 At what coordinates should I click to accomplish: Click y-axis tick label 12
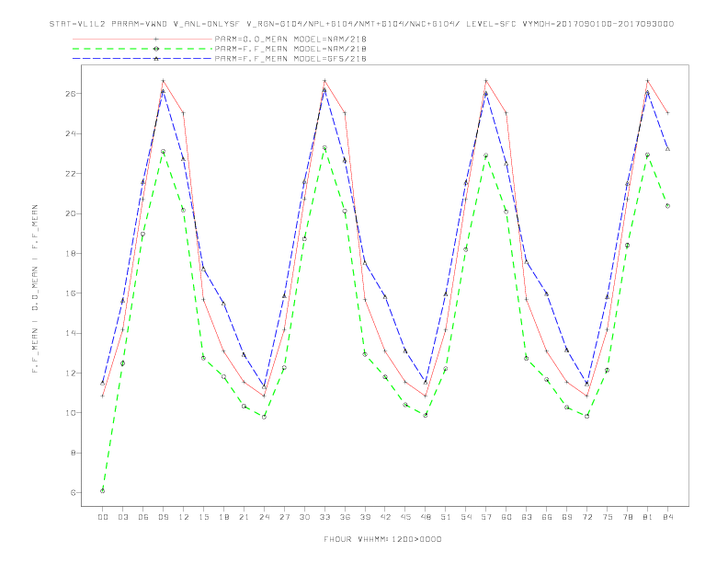click(71, 373)
